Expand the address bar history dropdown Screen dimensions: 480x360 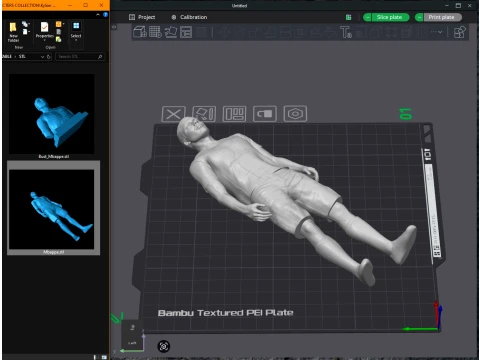coord(42,57)
